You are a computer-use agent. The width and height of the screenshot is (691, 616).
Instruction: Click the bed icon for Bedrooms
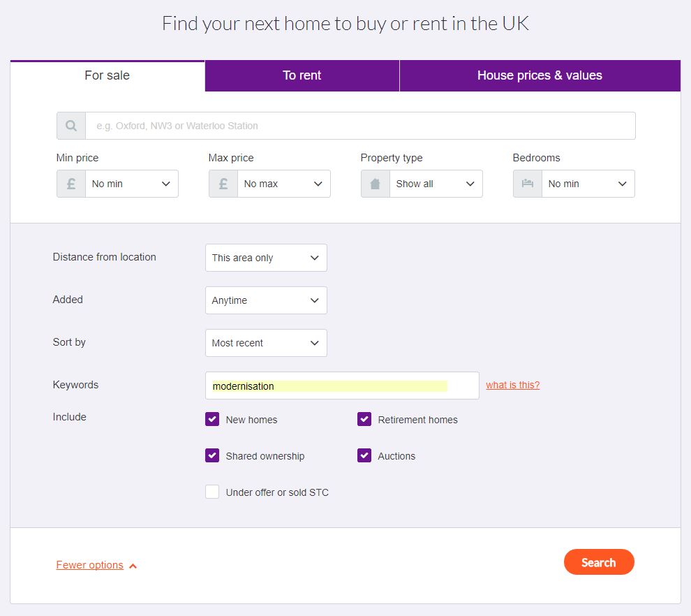(528, 184)
